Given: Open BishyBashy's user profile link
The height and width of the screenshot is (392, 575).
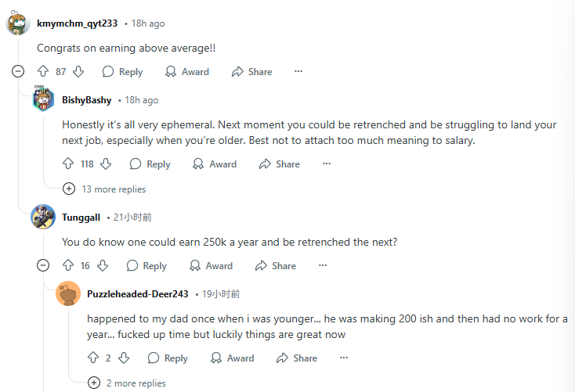Looking at the screenshot, I should pyautogui.click(x=86, y=100).
